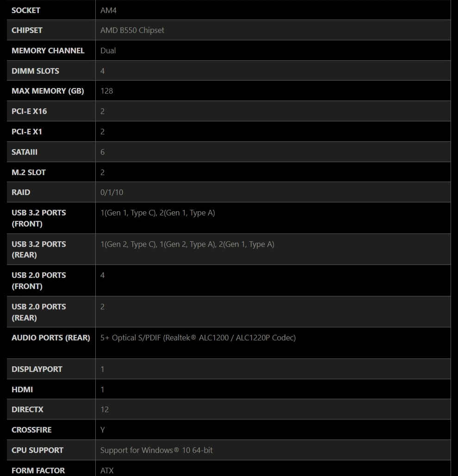Click the PCI-E X1 label
This screenshot has width=458, height=476.
point(27,132)
